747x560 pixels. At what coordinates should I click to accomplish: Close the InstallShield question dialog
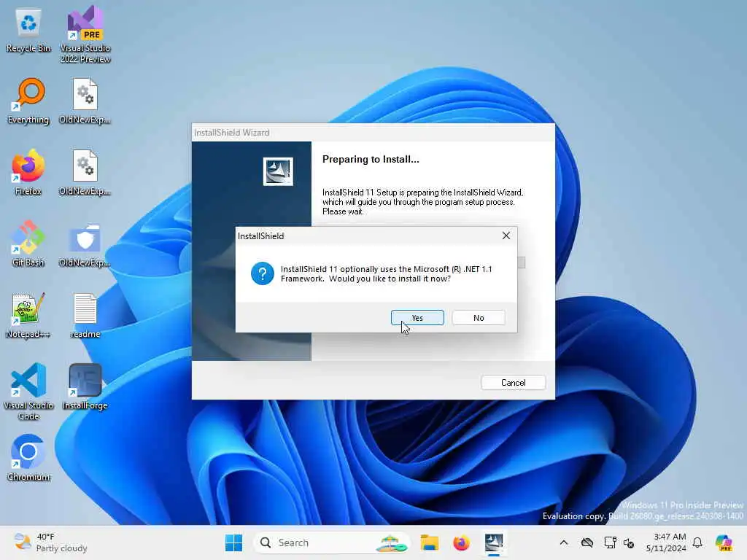click(x=506, y=236)
